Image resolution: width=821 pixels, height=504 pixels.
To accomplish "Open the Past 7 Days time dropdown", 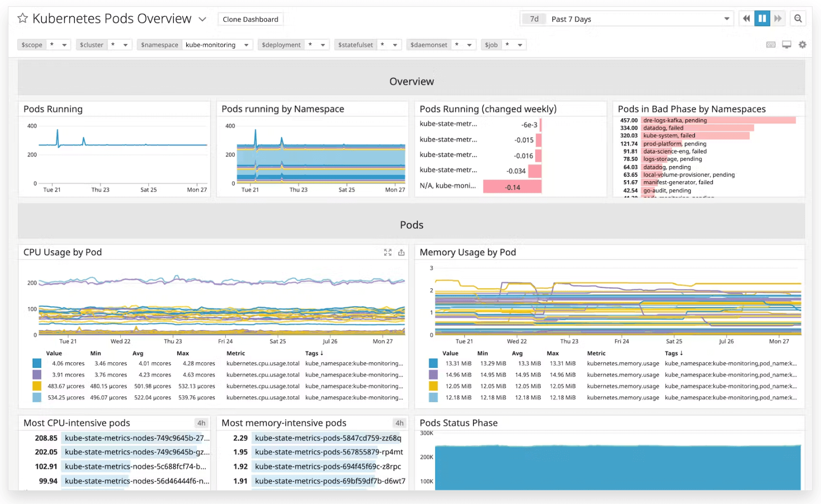I will click(x=727, y=19).
